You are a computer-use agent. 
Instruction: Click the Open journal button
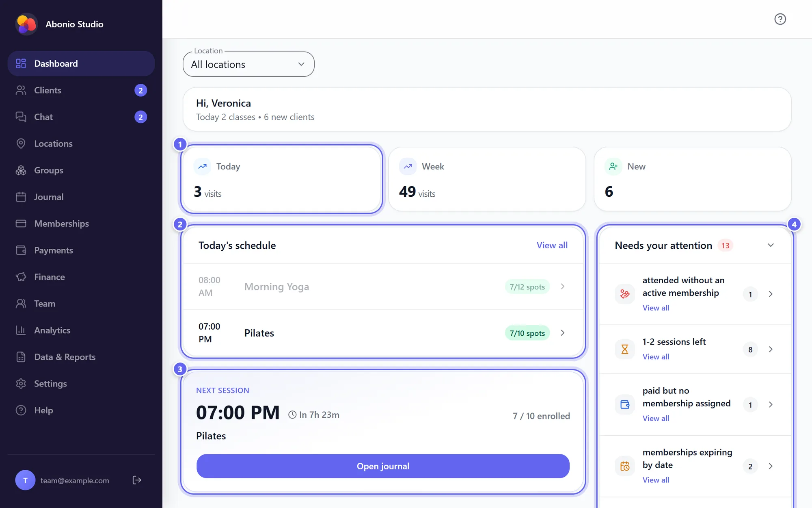coord(383,466)
